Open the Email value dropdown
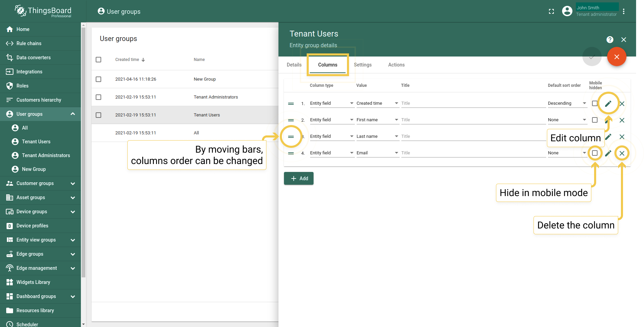Image resolution: width=644 pixels, height=327 pixels. click(x=378, y=153)
